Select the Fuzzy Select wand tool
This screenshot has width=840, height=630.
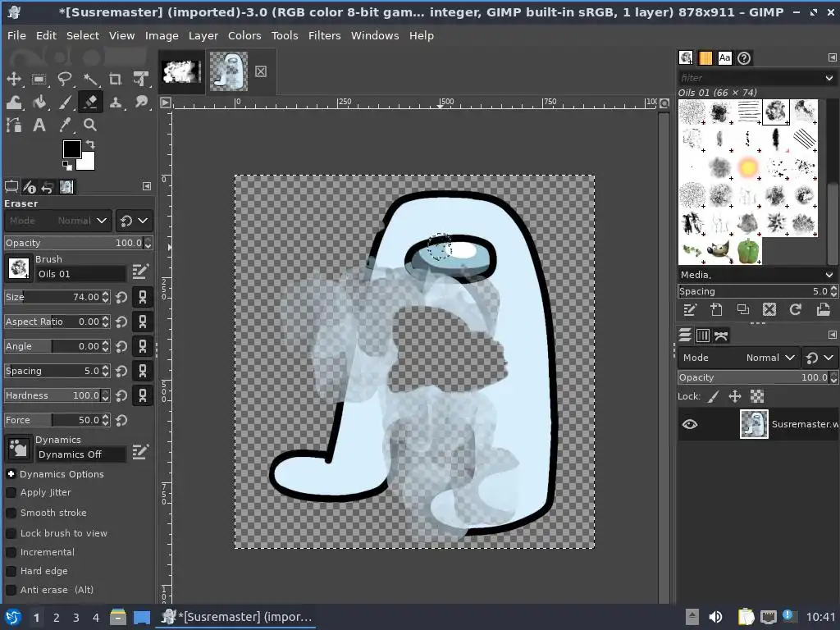tap(90, 80)
